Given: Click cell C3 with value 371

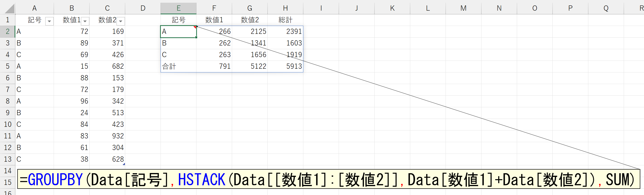Looking at the screenshot, I should point(107,43).
